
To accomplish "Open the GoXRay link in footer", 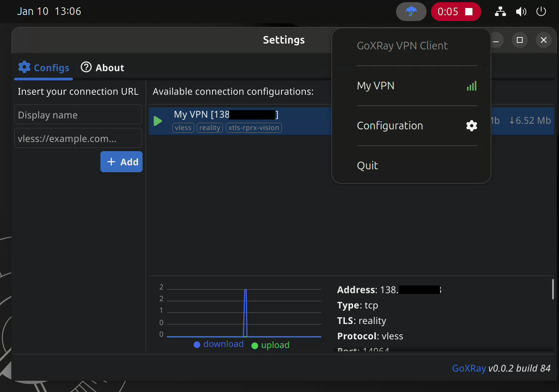I will [469, 368].
